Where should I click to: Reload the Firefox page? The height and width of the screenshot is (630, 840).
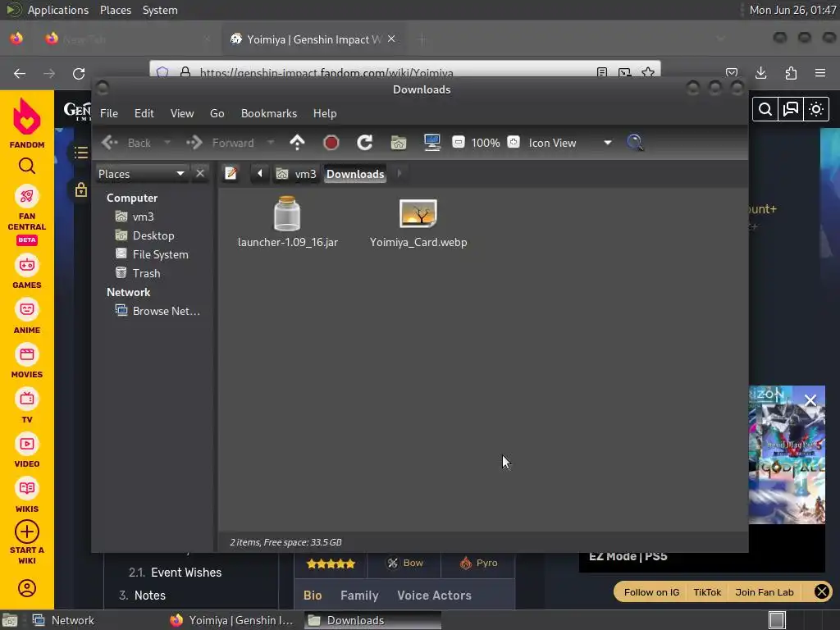tap(79, 73)
